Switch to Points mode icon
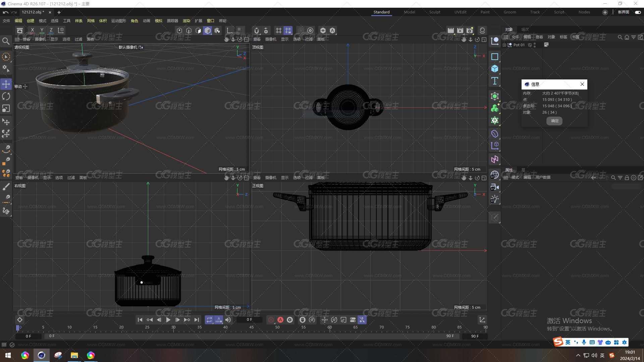 tap(179, 31)
